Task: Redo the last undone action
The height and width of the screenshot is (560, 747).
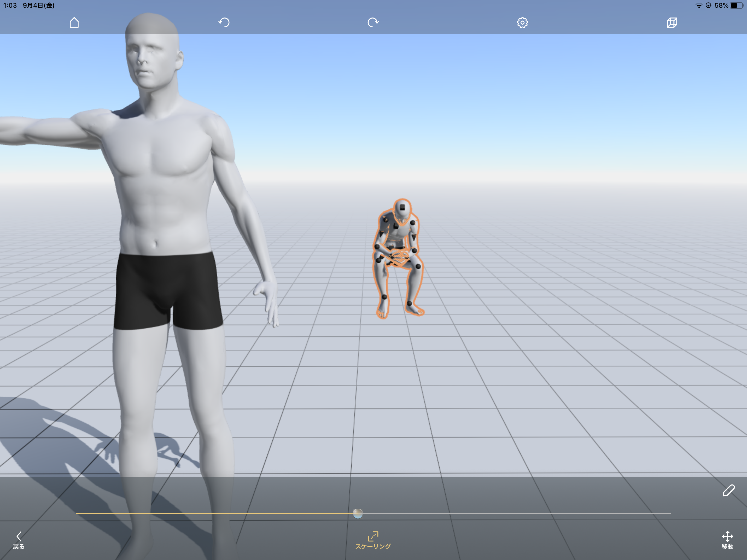Action: (373, 23)
